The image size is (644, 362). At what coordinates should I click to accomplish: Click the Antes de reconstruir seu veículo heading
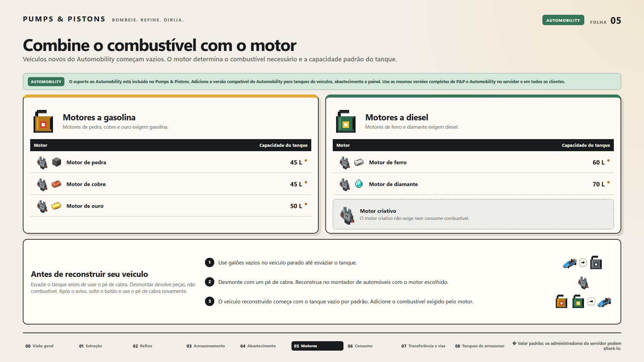[90, 274]
